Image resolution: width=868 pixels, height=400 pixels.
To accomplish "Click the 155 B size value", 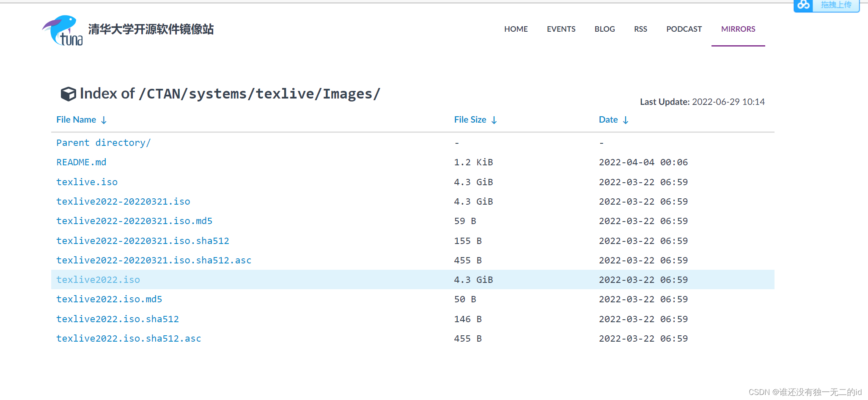I will [x=468, y=241].
